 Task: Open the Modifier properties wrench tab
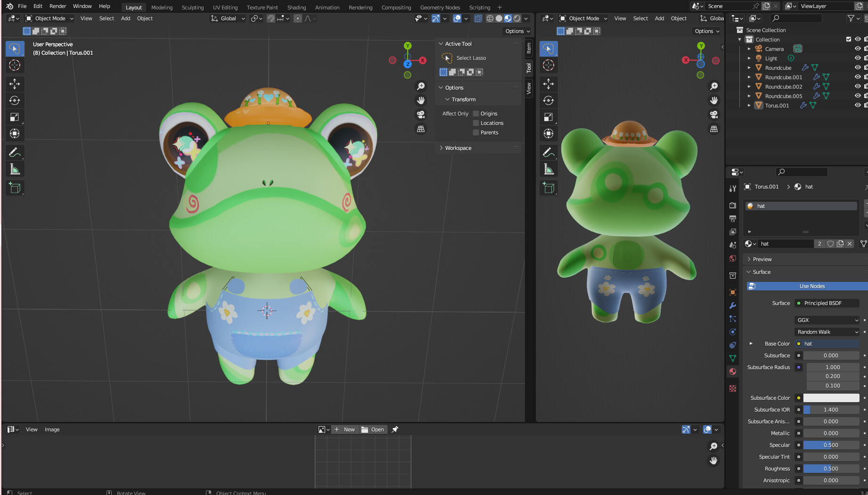(733, 305)
